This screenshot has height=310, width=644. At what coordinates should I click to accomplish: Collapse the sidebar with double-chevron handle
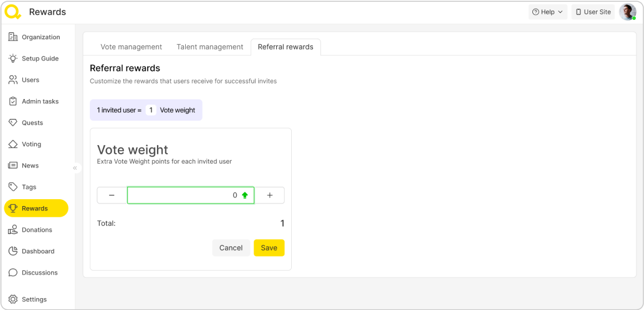coord(75,168)
